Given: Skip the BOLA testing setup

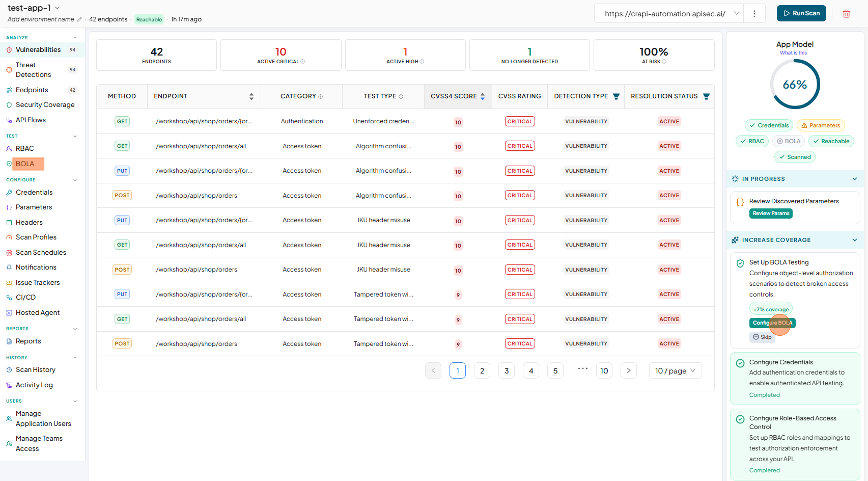Looking at the screenshot, I should [762, 337].
